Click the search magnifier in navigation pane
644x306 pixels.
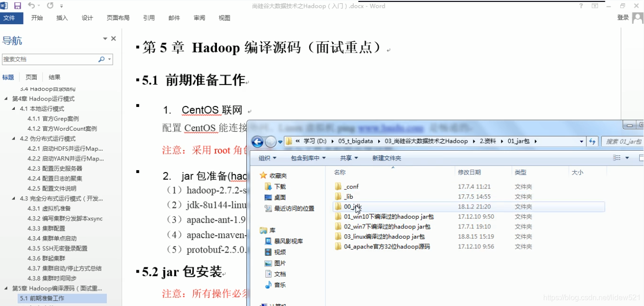tap(101, 59)
